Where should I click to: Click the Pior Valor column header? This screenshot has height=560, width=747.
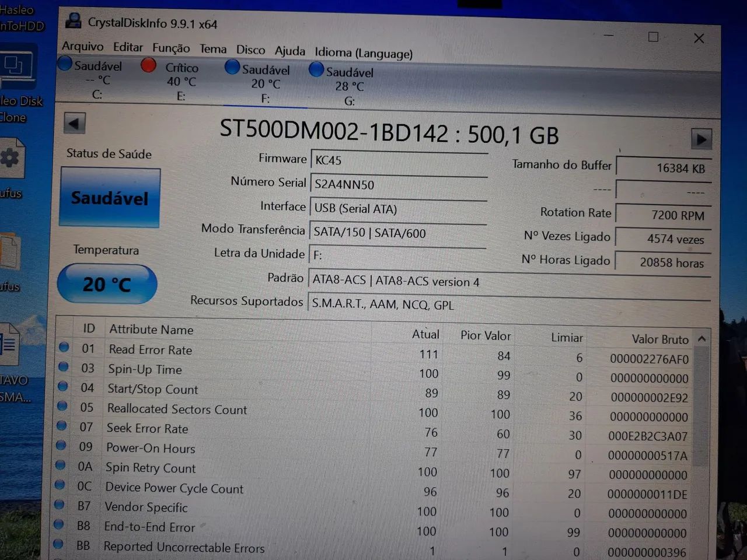click(486, 335)
